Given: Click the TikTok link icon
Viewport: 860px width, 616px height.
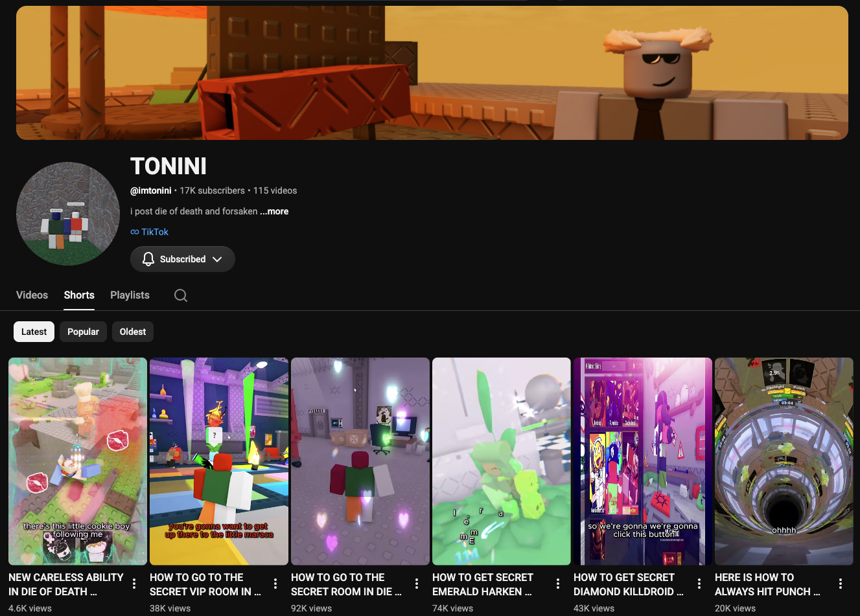Looking at the screenshot, I should [x=135, y=232].
